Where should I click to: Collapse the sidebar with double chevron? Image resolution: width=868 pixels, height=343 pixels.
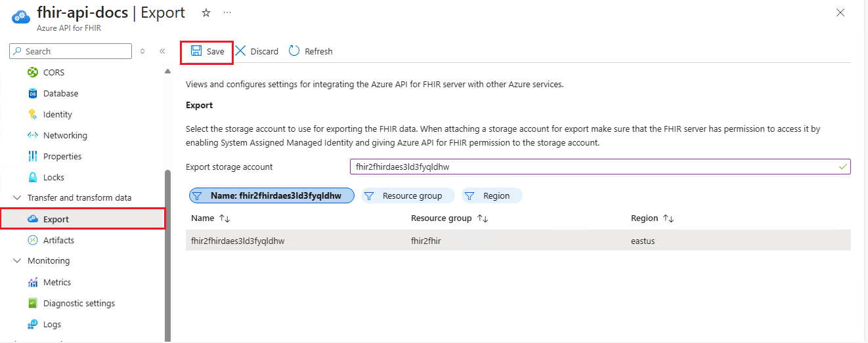162,51
